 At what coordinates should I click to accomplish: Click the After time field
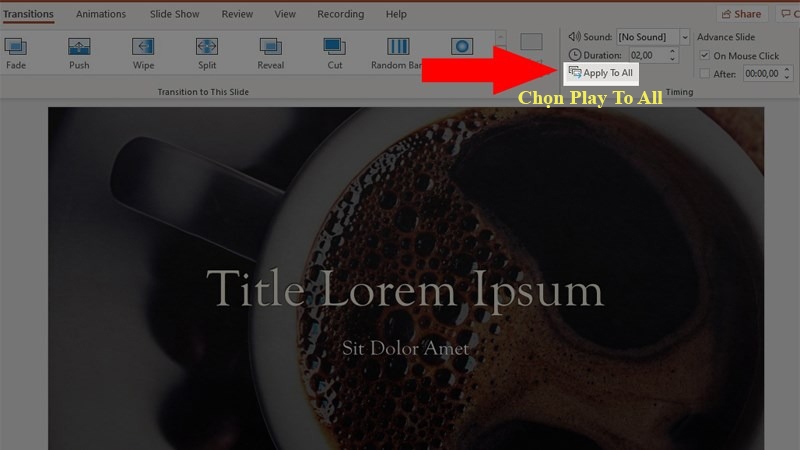762,73
